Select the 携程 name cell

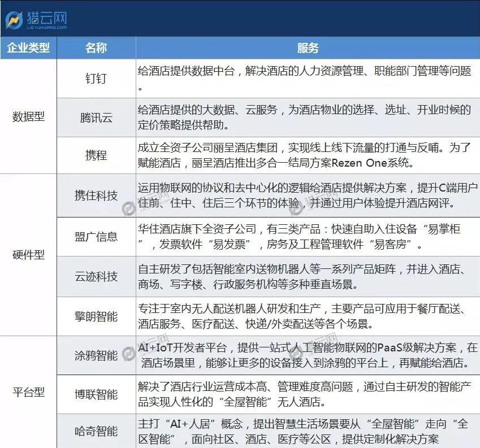pyautogui.click(x=96, y=155)
